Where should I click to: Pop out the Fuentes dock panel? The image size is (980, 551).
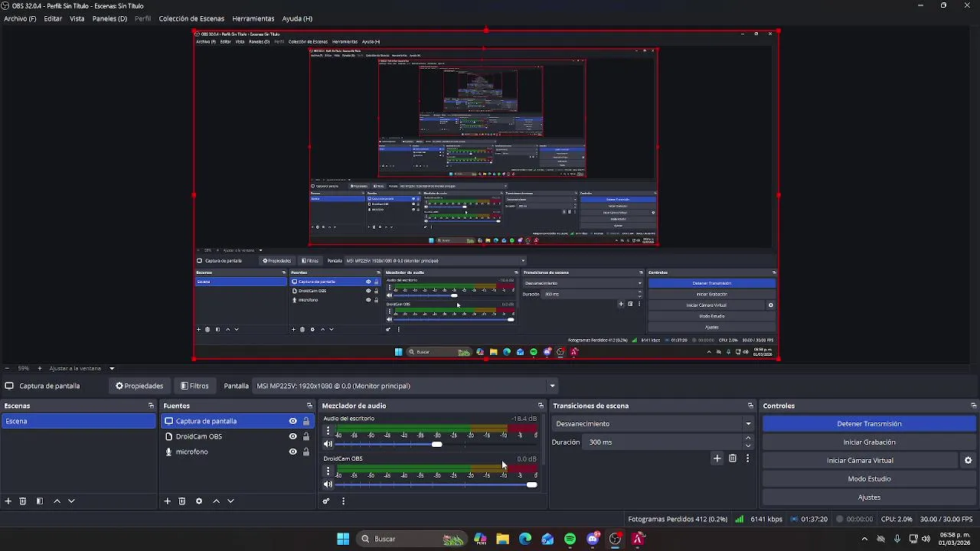(x=309, y=406)
